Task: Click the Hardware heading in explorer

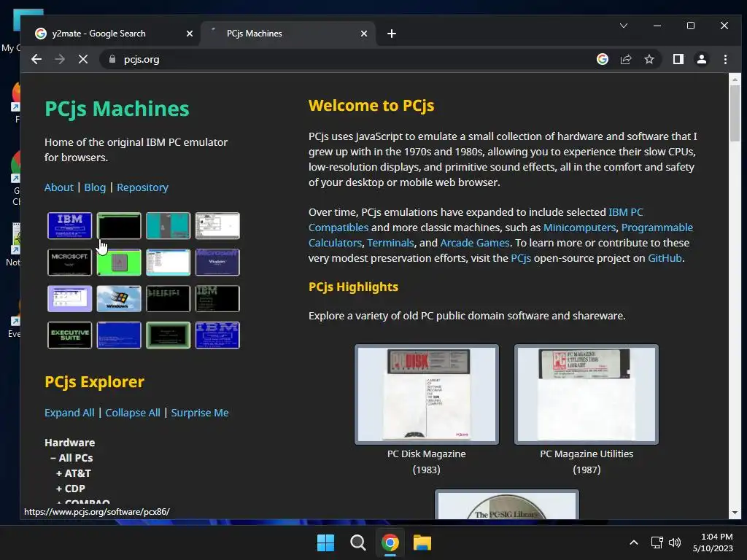Action: tap(69, 443)
